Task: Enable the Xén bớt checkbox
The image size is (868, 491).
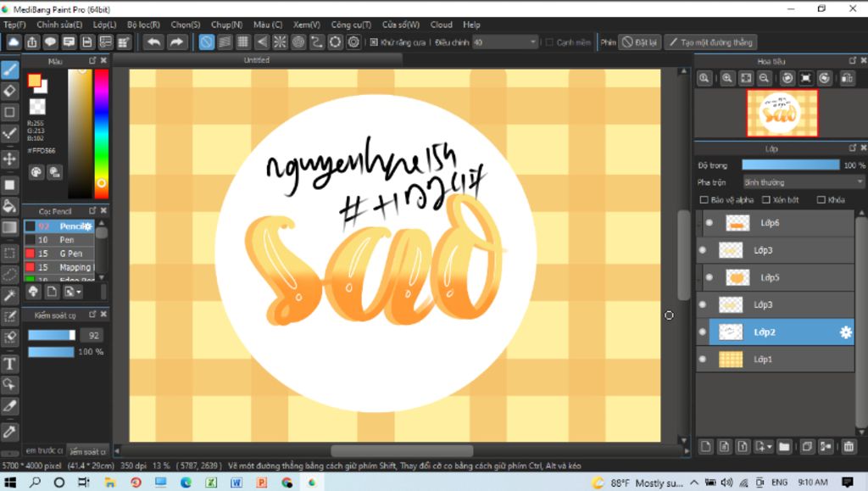Action: (766, 200)
